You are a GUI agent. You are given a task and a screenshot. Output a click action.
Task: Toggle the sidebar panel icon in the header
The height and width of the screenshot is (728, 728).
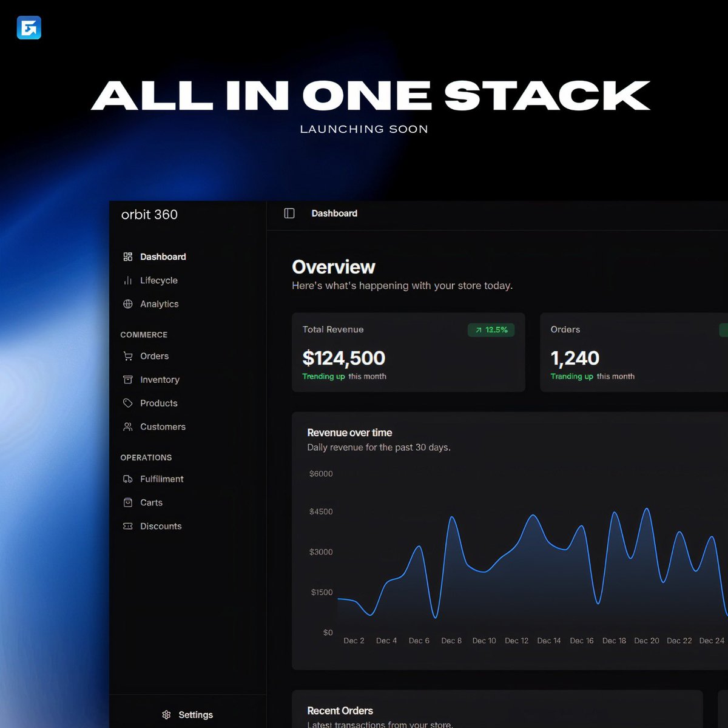(289, 214)
